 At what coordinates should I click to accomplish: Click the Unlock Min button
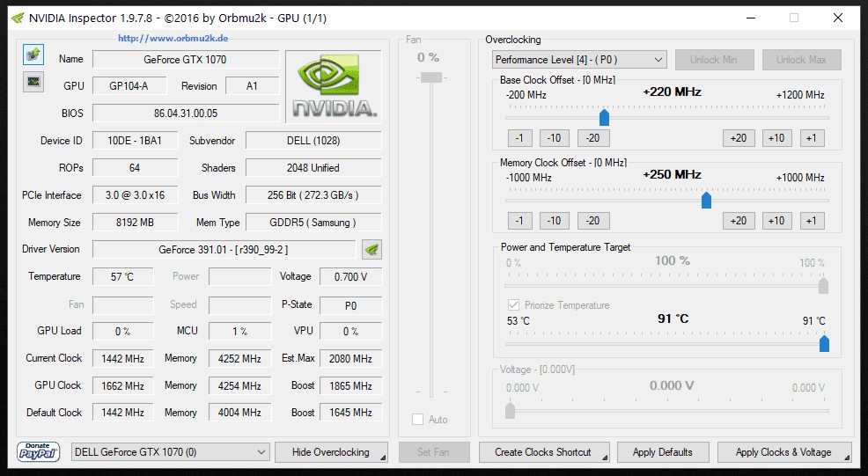[714, 60]
